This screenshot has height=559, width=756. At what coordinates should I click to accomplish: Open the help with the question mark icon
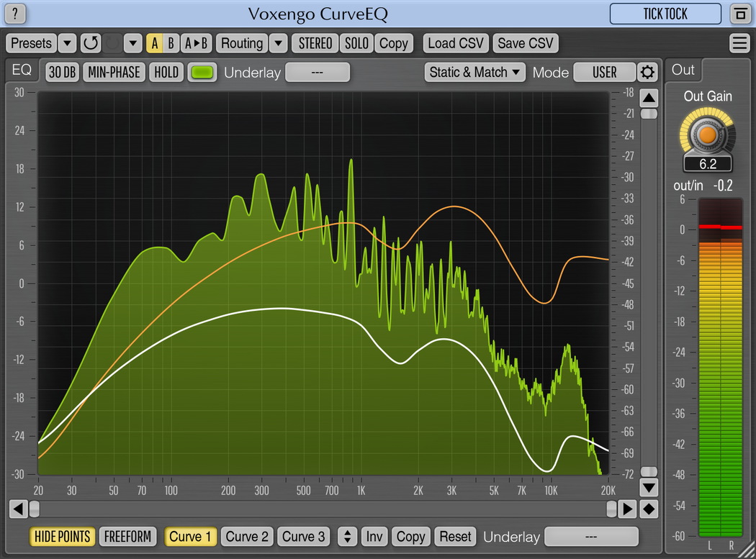[x=15, y=14]
